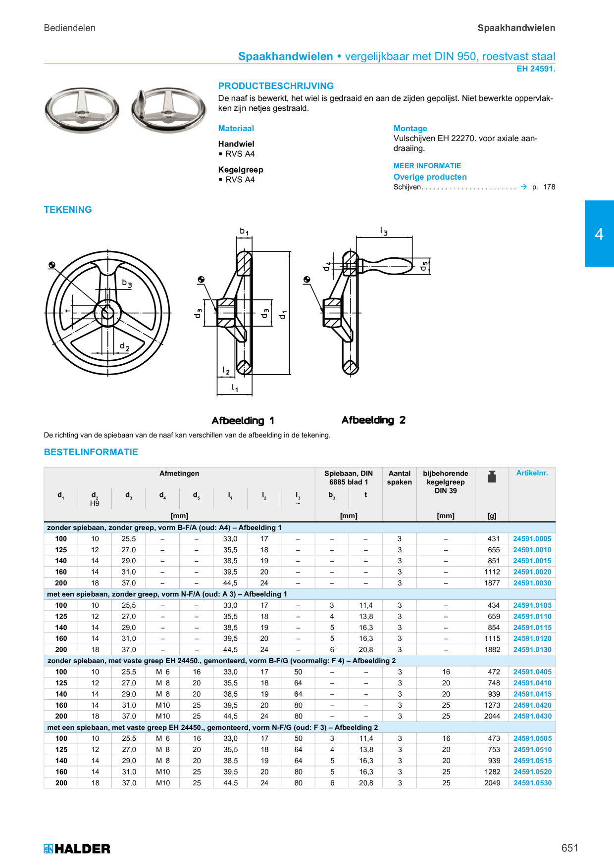Click the 'TEKENING' heading
The width and height of the screenshot is (614, 868).
pyautogui.click(x=68, y=210)
